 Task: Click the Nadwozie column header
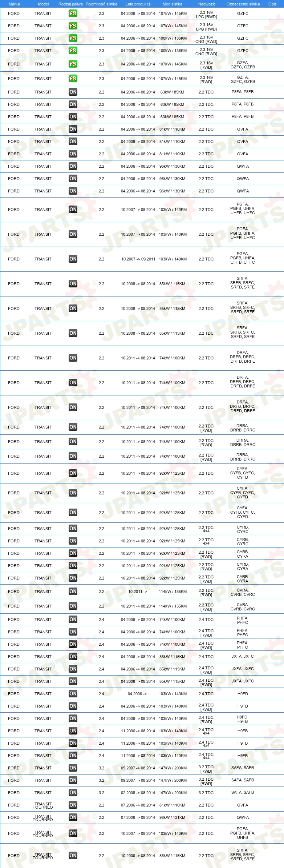pos(207,4)
